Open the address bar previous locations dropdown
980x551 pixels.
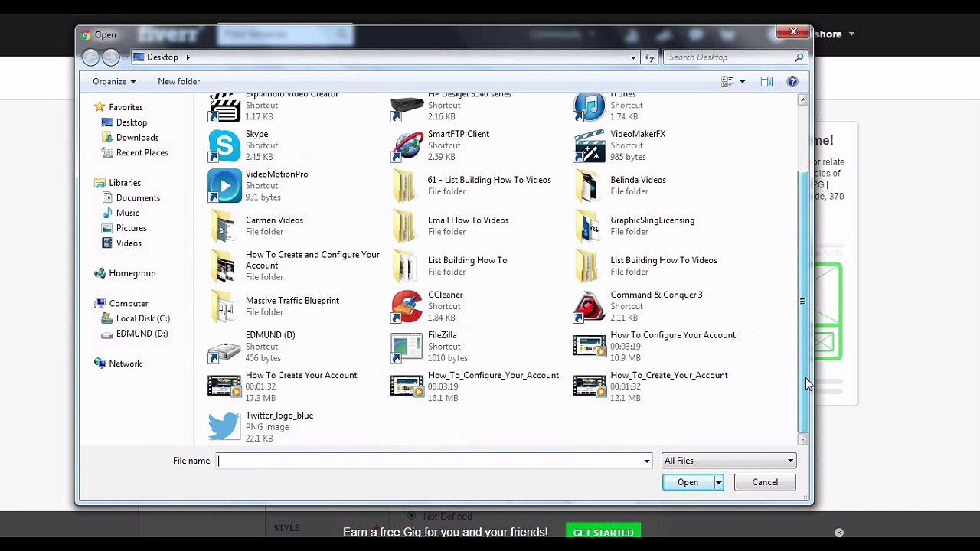633,57
